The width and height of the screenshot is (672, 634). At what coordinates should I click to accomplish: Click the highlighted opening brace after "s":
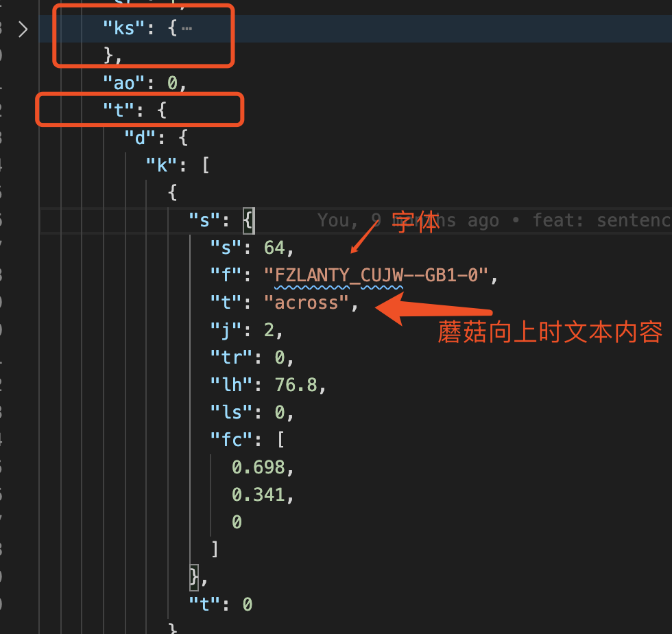click(x=248, y=220)
